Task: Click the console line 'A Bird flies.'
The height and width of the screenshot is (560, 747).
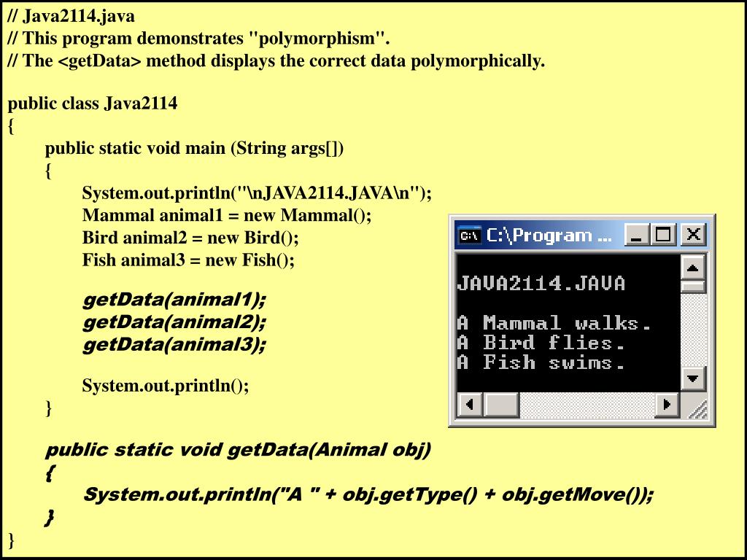Action: 541,343
